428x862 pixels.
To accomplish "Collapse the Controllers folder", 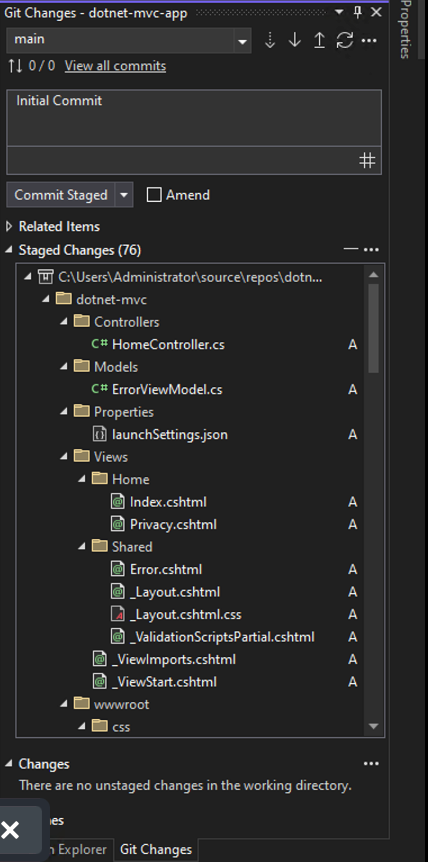I will [x=64, y=322].
